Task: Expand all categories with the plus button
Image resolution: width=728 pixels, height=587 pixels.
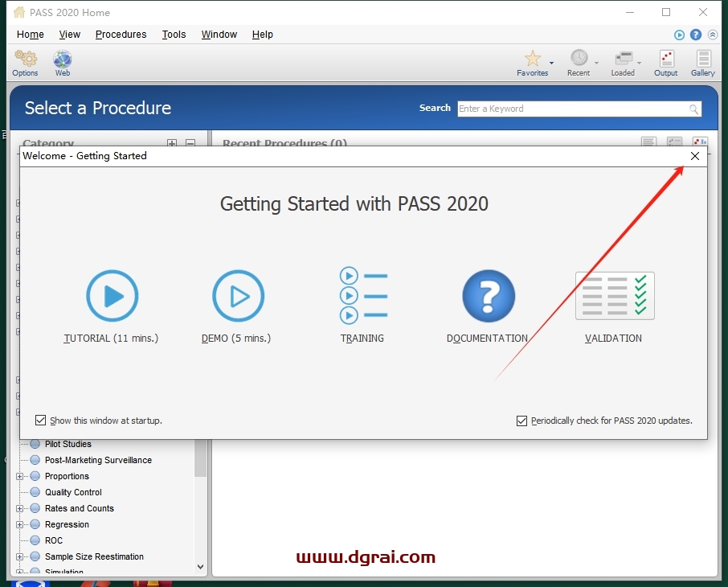Action: click(x=172, y=143)
